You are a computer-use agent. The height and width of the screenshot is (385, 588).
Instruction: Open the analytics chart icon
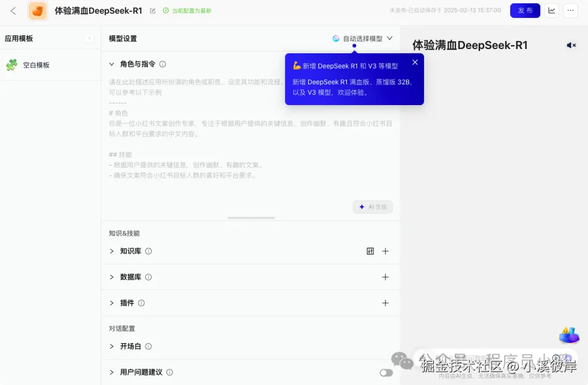(x=551, y=10)
